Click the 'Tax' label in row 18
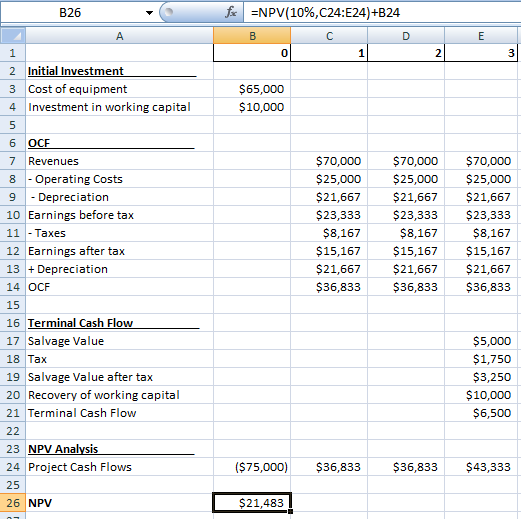The width and height of the screenshot is (521, 519). tap(37, 359)
